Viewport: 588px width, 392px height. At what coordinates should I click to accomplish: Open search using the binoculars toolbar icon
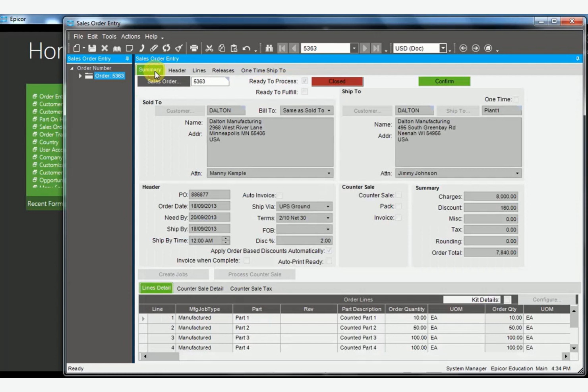click(x=269, y=48)
